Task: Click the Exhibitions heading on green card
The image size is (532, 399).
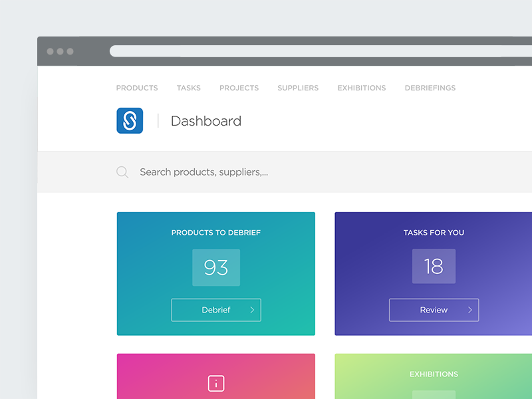Action: coord(434,374)
